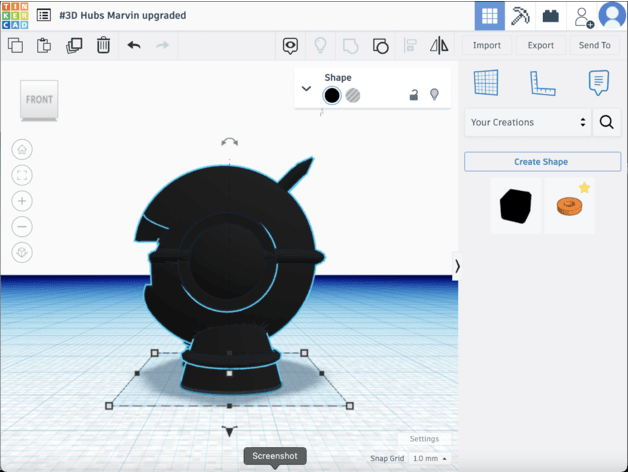Select the black cube shape thumbnail
The width and height of the screenshot is (628, 472).
click(x=516, y=206)
